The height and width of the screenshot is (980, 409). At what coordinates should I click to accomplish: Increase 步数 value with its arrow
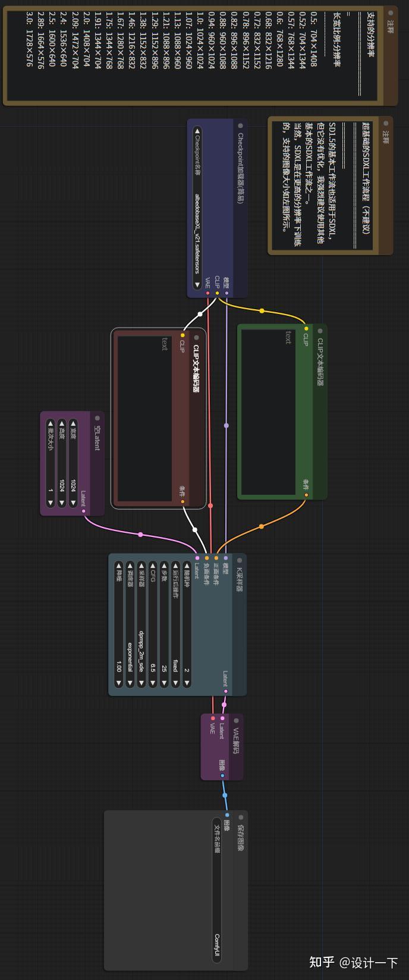point(164,684)
